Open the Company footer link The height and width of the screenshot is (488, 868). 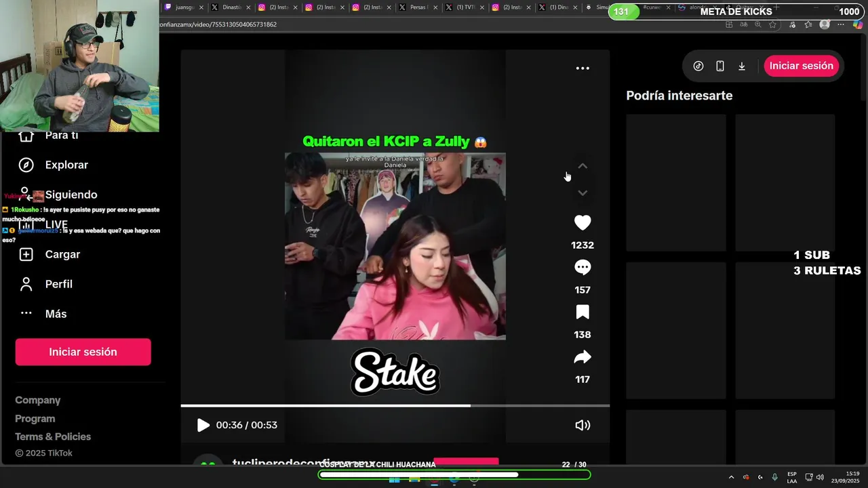pyautogui.click(x=38, y=401)
